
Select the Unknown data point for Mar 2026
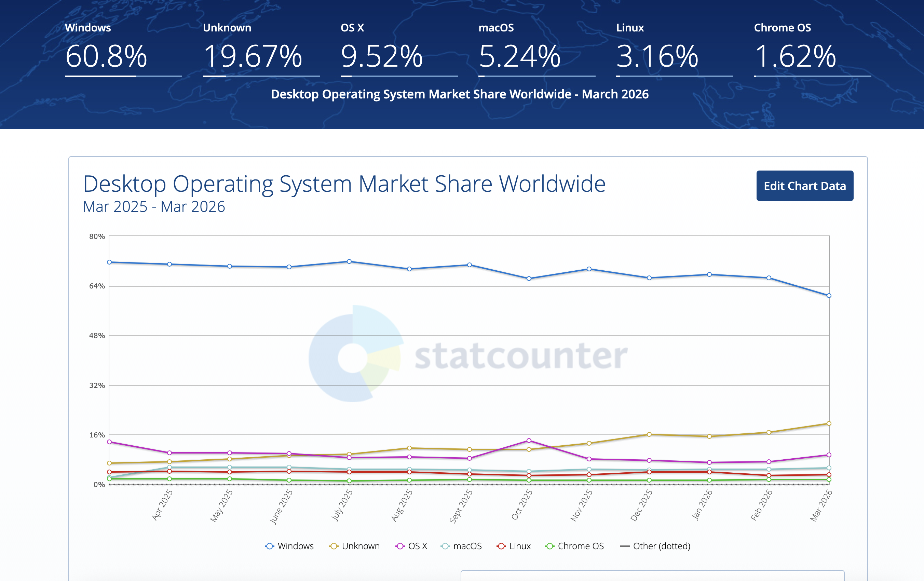829,423
